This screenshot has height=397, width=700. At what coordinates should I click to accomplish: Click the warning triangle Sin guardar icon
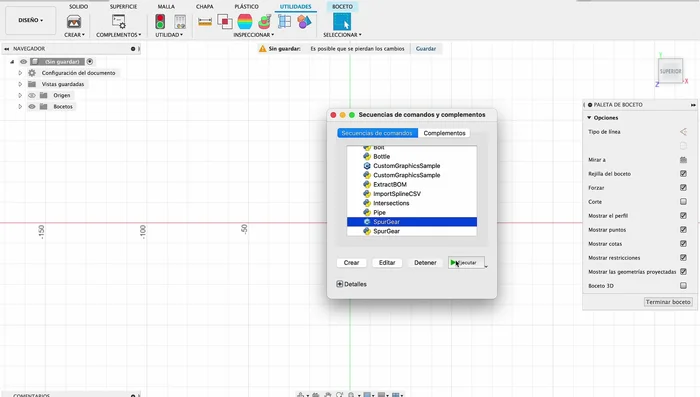pyautogui.click(x=262, y=48)
